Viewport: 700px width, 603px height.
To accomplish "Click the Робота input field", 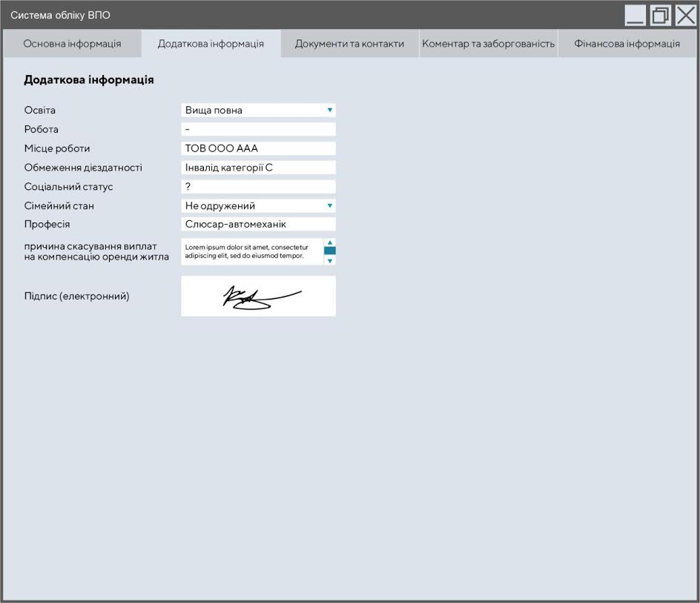I will 258,130.
